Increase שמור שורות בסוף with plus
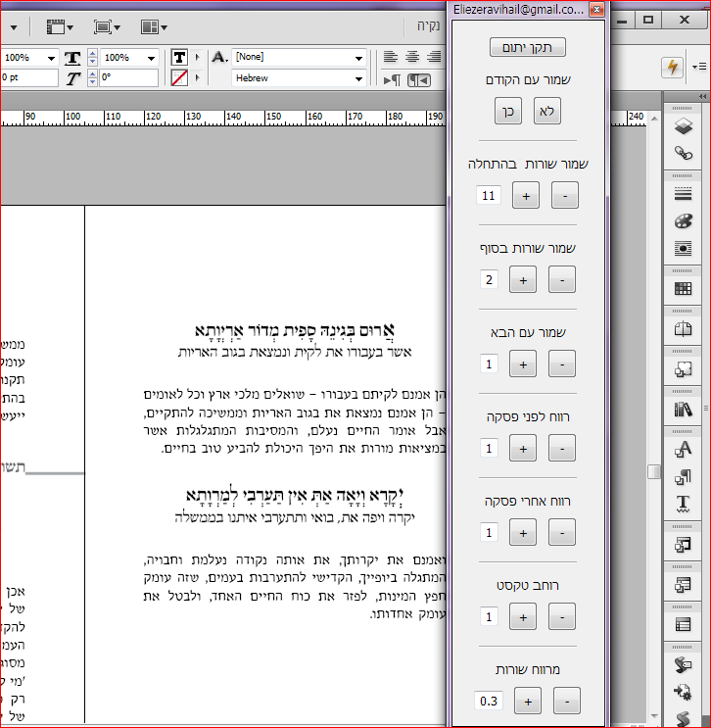 [x=523, y=279]
